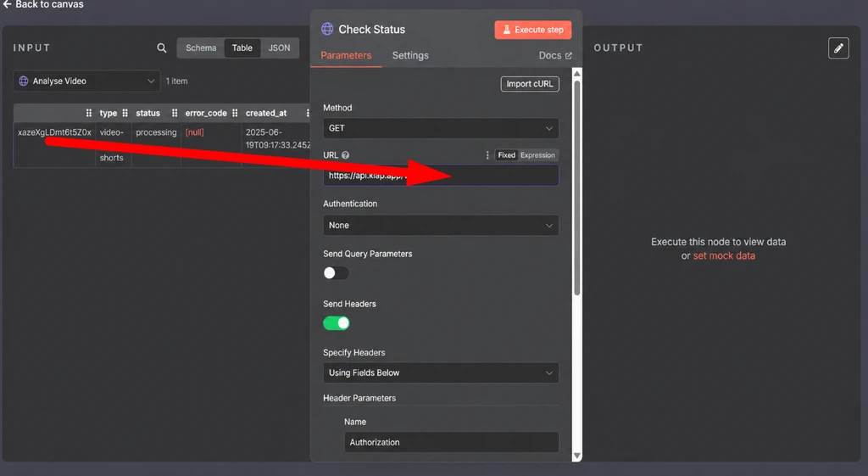
Task: Open the Specify Headers dropdown
Action: click(x=441, y=373)
